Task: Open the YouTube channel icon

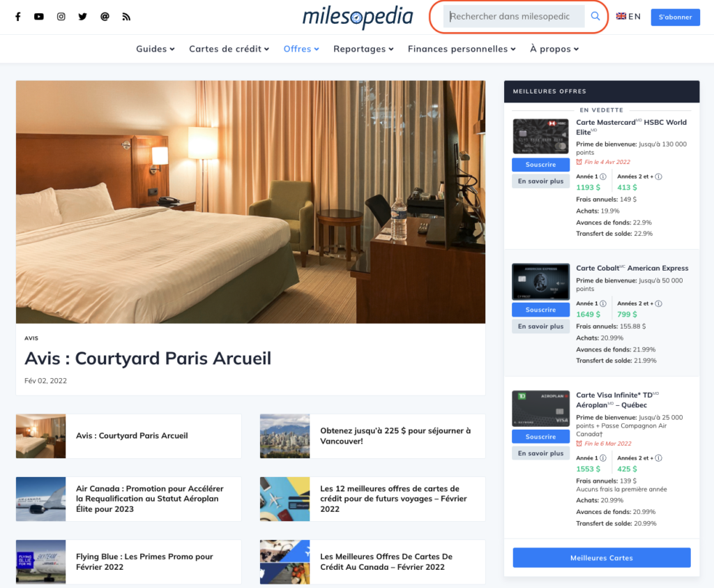Action: [x=38, y=16]
